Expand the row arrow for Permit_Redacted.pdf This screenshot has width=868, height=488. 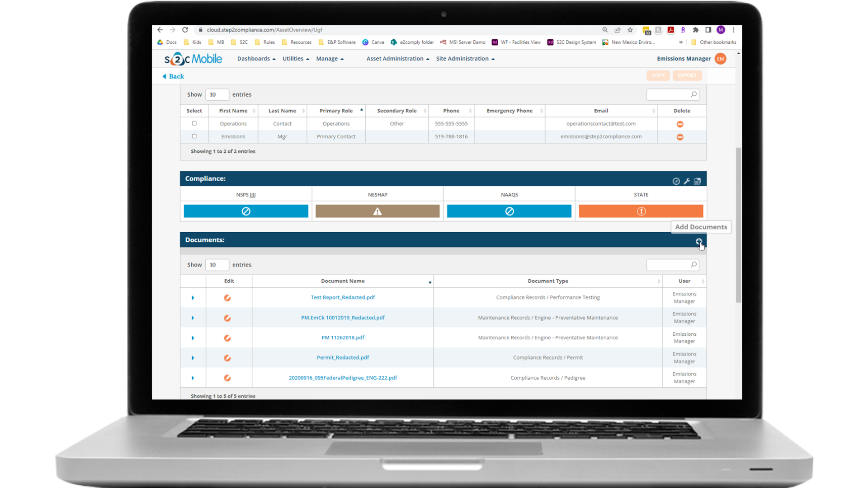coord(193,357)
